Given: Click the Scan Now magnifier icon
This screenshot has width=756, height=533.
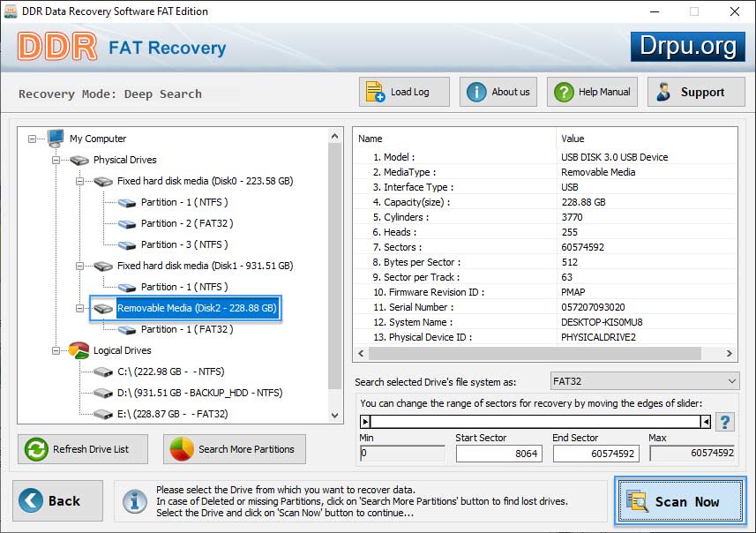Looking at the screenshot, I should point(637,500).
